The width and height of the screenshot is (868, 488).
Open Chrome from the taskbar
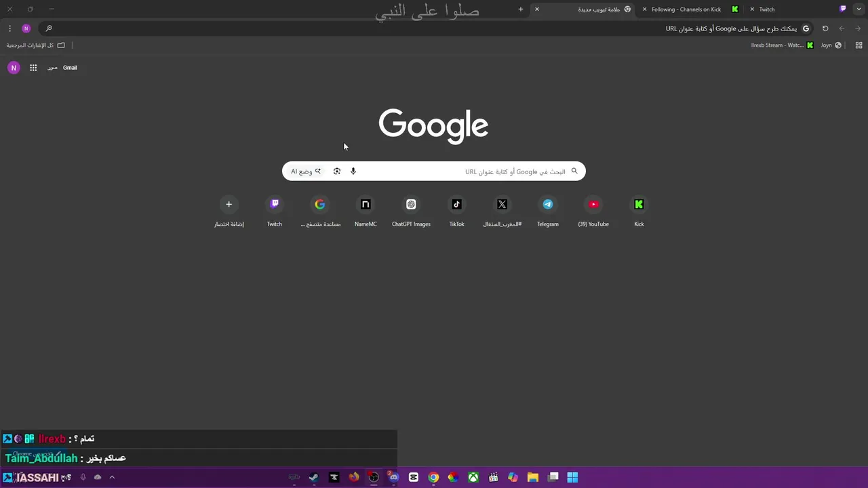433,477
